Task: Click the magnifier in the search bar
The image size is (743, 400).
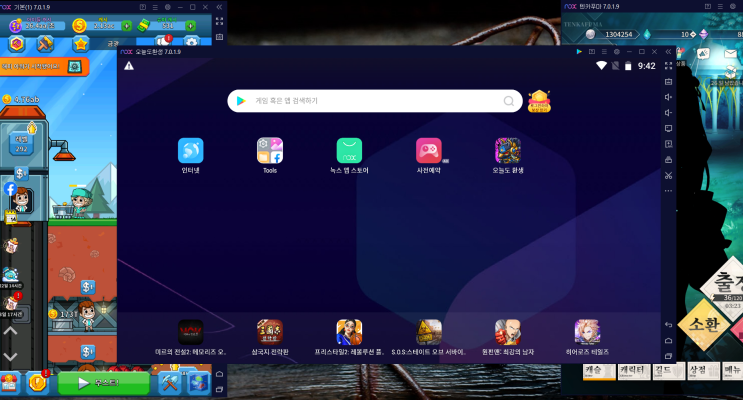Action: (509, 101)
